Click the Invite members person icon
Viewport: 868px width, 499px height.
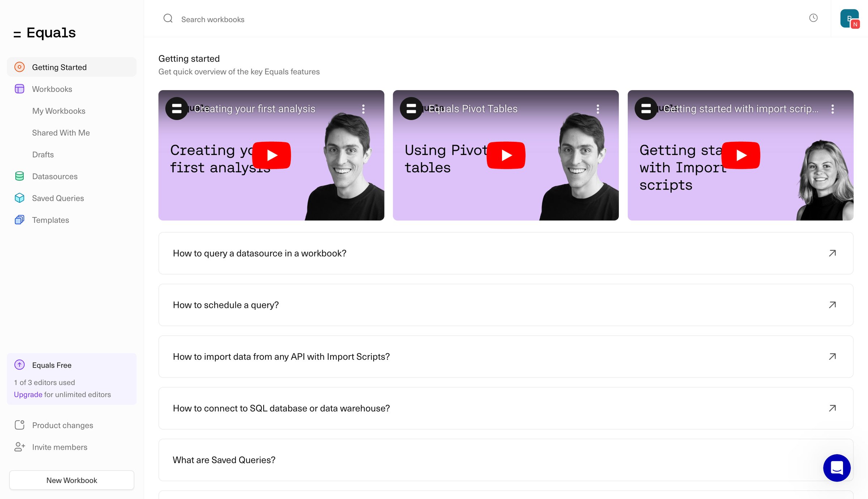point(20,447)
